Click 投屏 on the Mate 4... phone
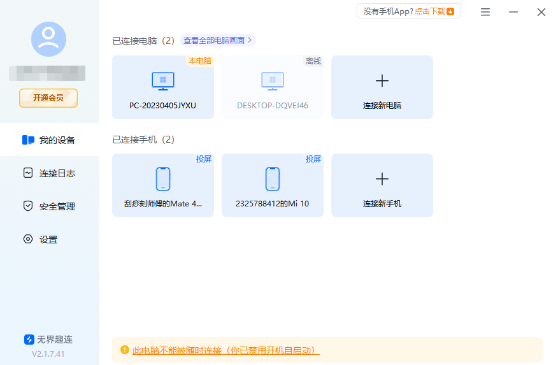 (x=203, y=159)
